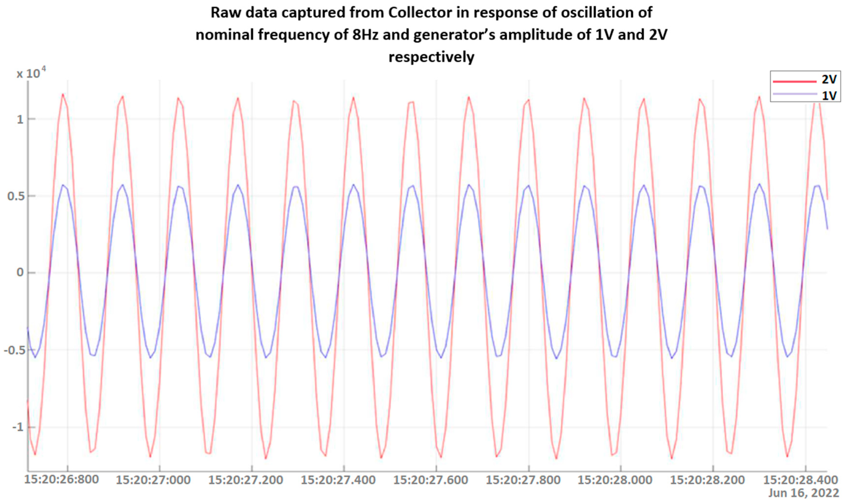The width and height of the screenshot is (846, 504).
Task: Select the 2V legend label
Action: coord(829,80)
